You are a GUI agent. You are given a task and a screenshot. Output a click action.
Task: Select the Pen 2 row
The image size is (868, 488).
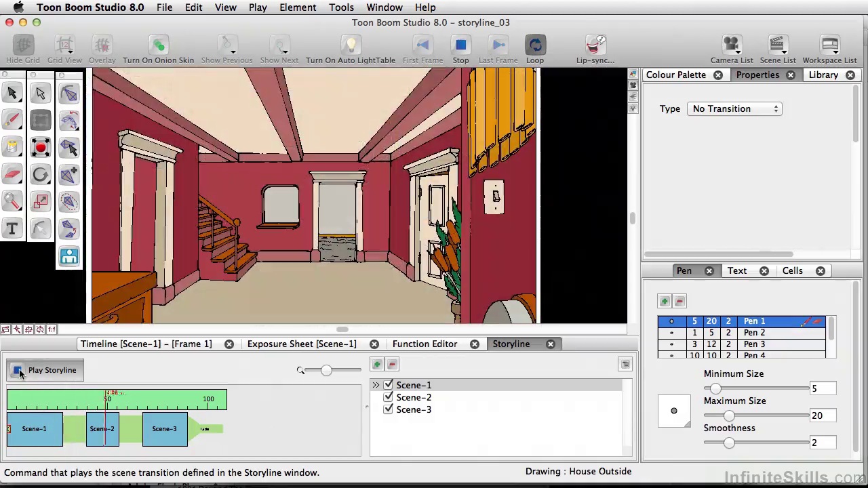[x=741, y=333]
